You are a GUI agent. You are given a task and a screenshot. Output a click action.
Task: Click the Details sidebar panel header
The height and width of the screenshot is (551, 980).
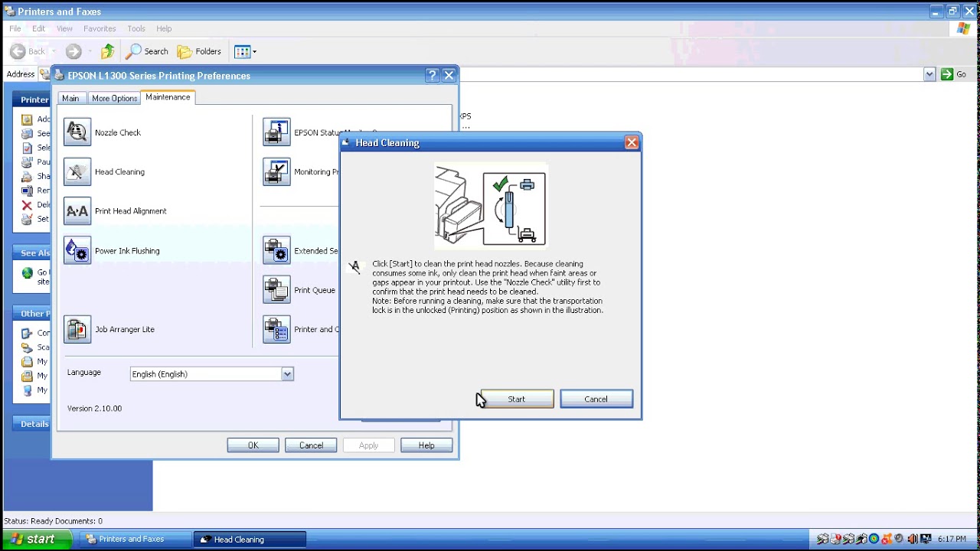pos(31,424)
